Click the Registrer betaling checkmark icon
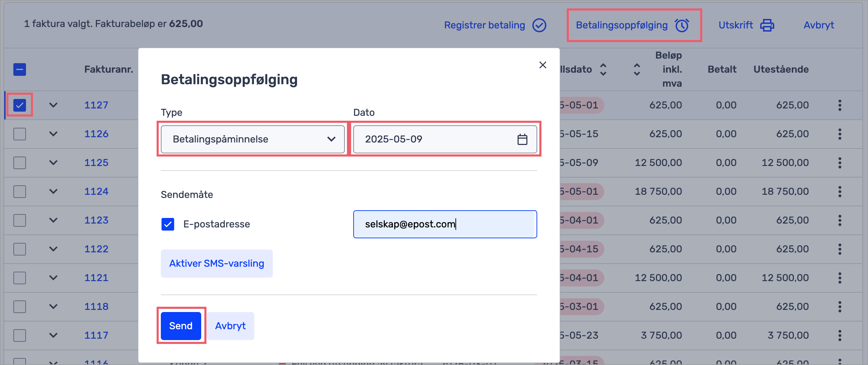Screen dimensions: 868x365 539,25
